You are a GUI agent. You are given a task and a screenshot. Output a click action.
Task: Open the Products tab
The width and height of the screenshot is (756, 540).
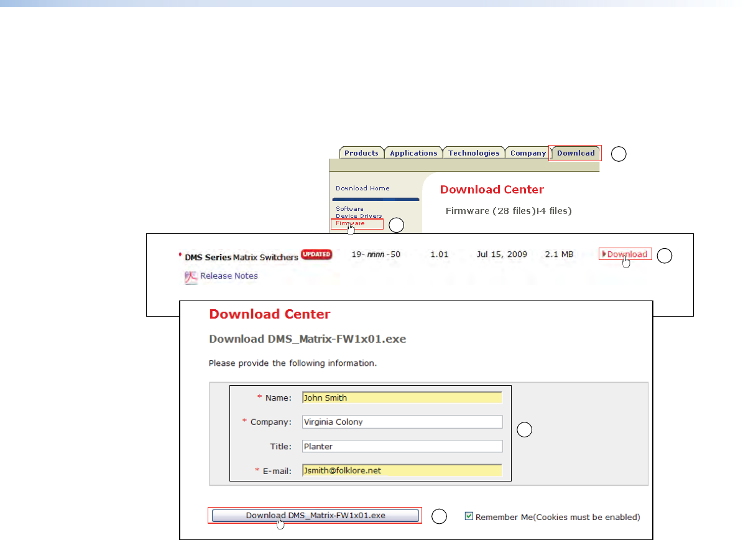[x=361, y=153]
